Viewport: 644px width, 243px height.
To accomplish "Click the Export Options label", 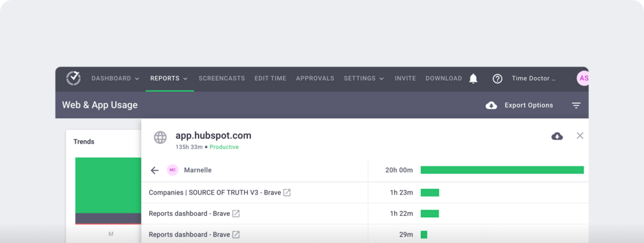I will point(528,105).
